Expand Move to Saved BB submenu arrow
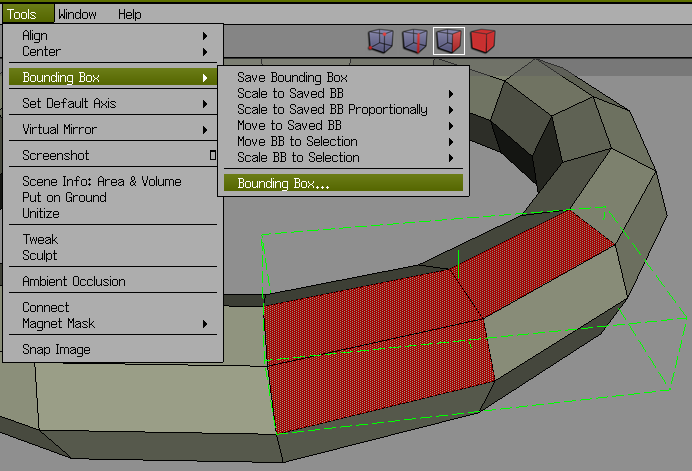The height and width of the screenshot is (471, 692). [x=451, y=126]
